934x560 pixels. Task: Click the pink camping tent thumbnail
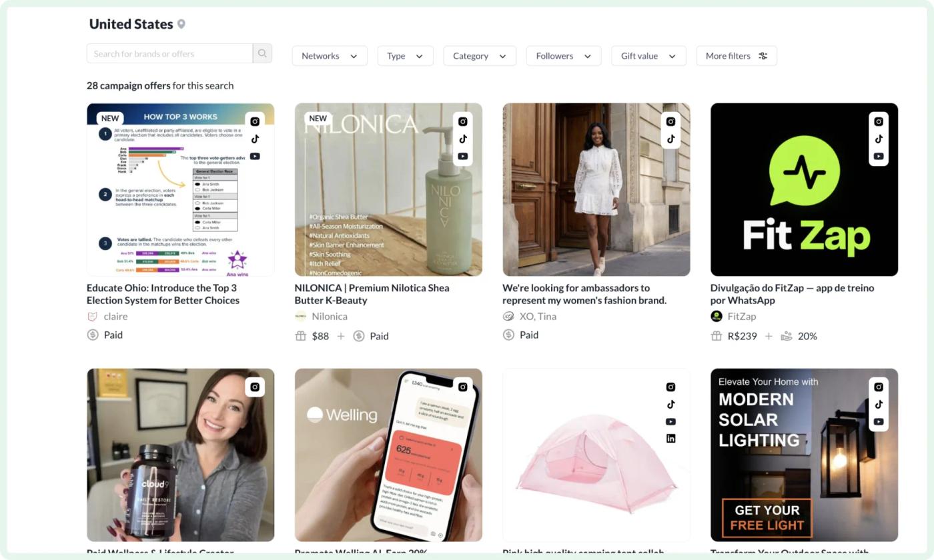coord(596,455)
